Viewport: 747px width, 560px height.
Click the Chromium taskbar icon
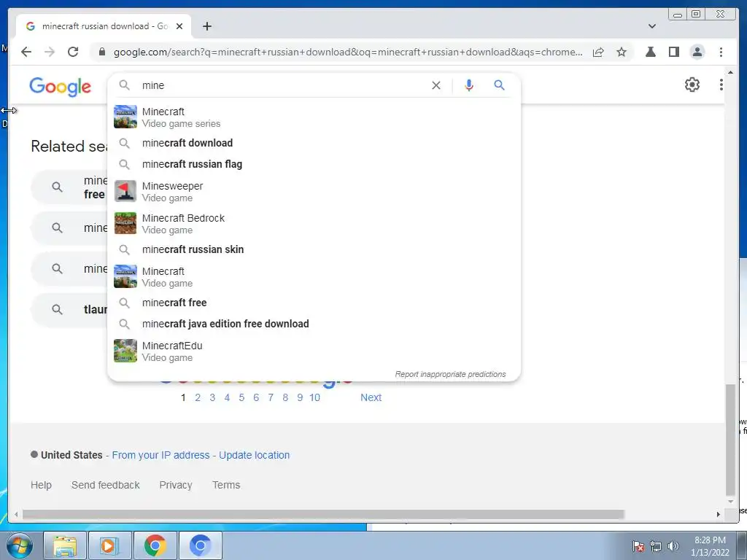[x=200, y=545]
